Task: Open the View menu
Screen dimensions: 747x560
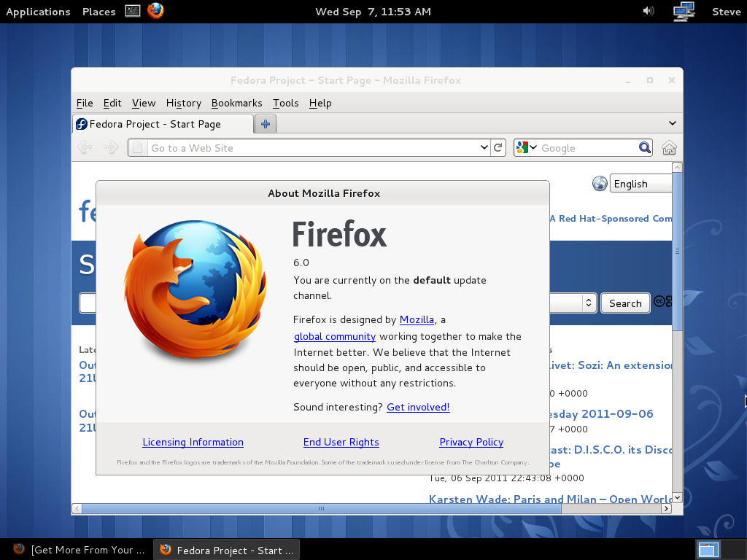Action: pyautogui.click(x=144, y=103)
